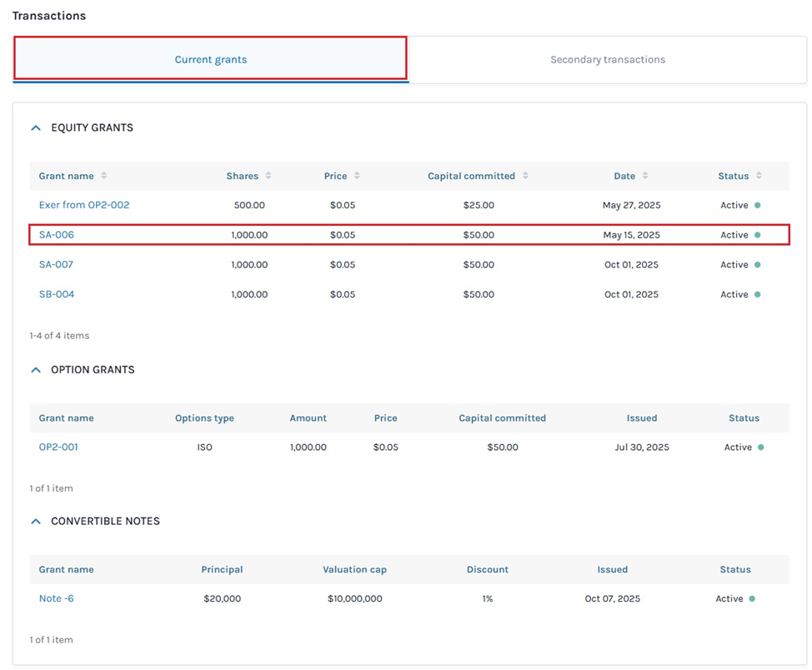This screenshot has width=812, height=670.
Task: View convertible note Note -6
Action: pos(57,598)
